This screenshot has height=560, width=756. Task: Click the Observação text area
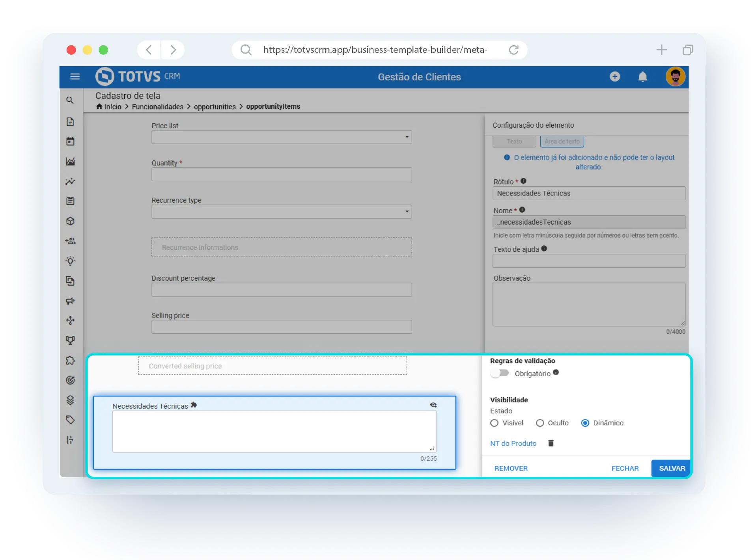pos(589,304)
